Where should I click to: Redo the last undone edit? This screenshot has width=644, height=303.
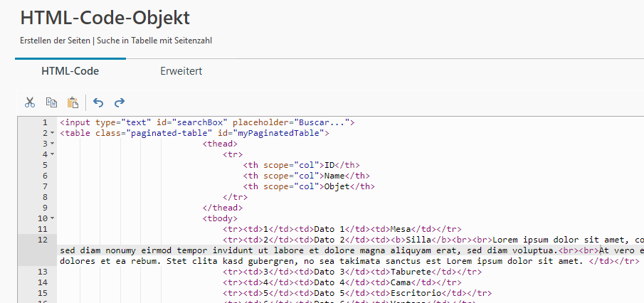(120, 102)
